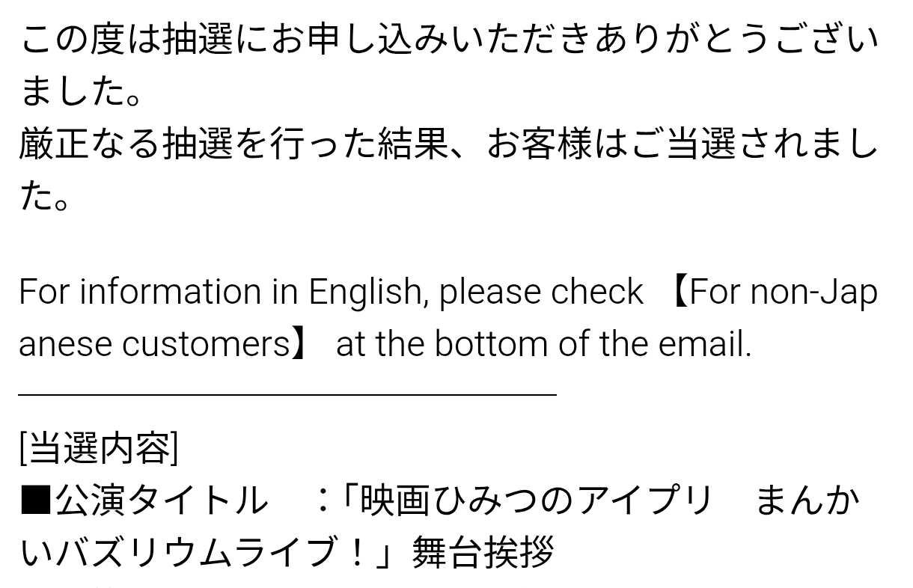This screenshot has height=588, width=913.
Task: Click the 公演タイトル label
Action: tap(160, 501)
